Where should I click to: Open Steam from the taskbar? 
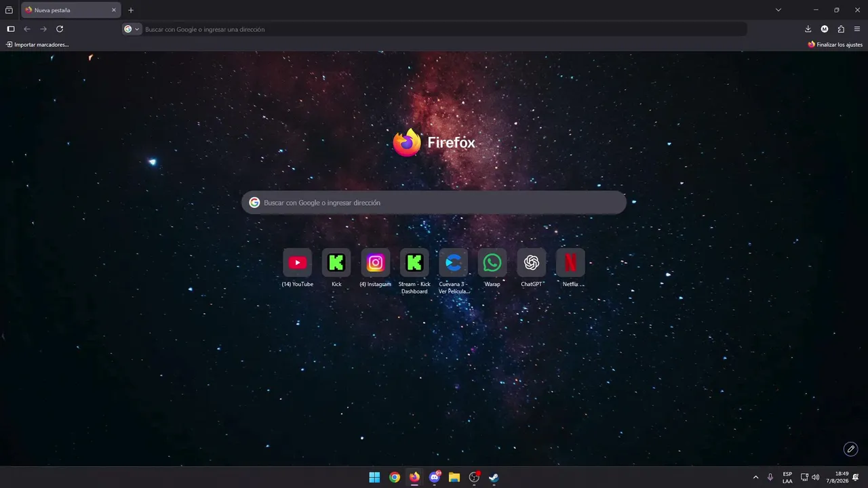pos(494,477)
